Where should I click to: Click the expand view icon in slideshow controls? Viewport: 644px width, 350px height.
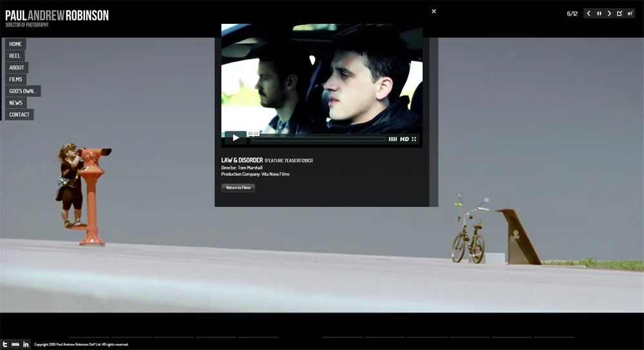(620, 14)
